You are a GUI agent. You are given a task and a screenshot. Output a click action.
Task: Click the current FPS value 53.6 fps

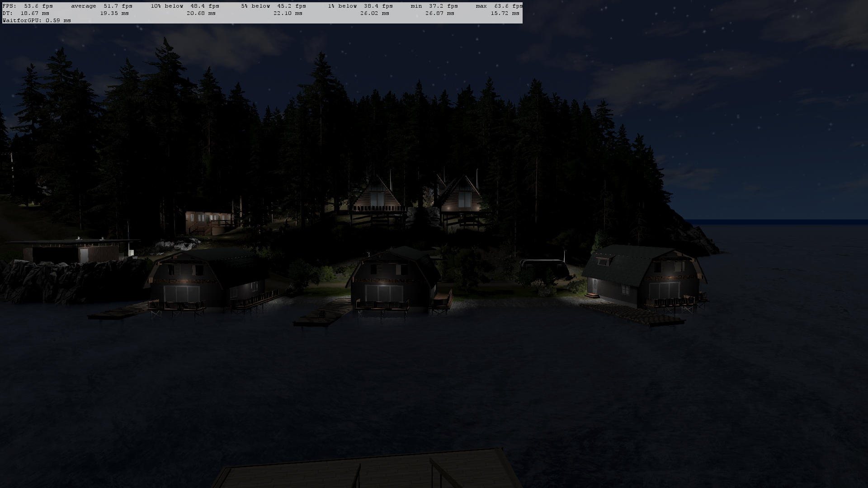click(x=38, y=6)
